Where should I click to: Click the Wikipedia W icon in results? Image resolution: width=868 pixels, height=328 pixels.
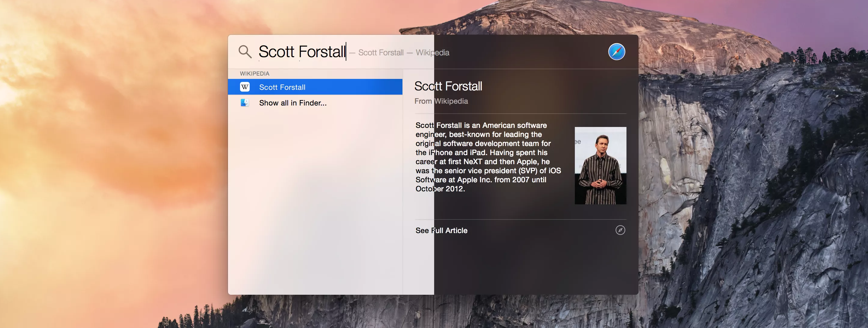(x=245, y=87)
